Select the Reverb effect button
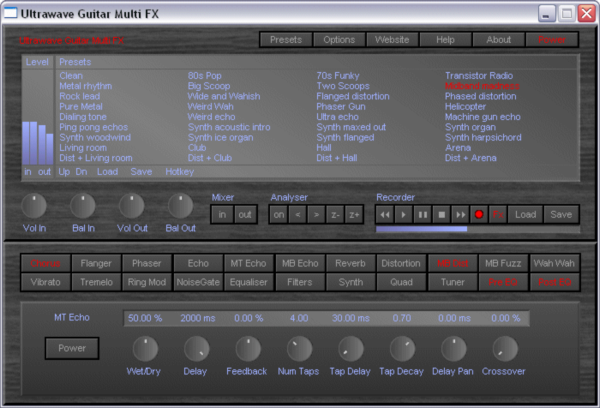This screenshot has width=600, height=408. 349,264
